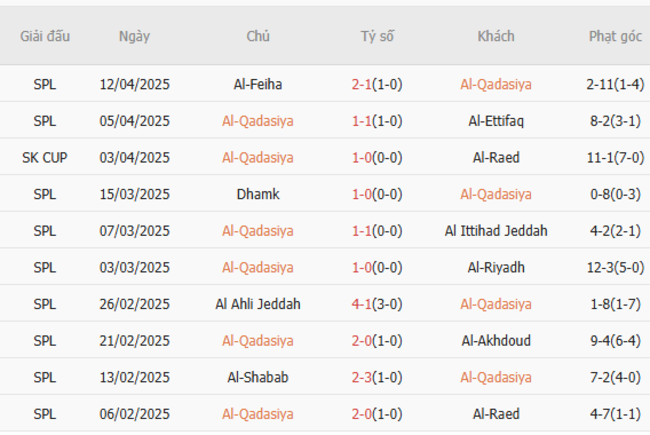Viewport: 650px width, 435px height.
Task: Click the 11-1(7-0) corner kick stat
Action: pyautogui.click(x=615, y=157)
